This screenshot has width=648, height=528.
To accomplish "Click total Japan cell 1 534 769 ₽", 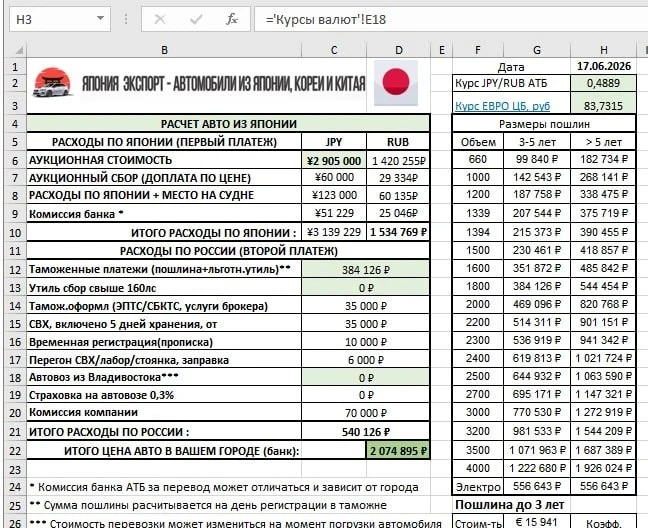I will tap(398, 232).
